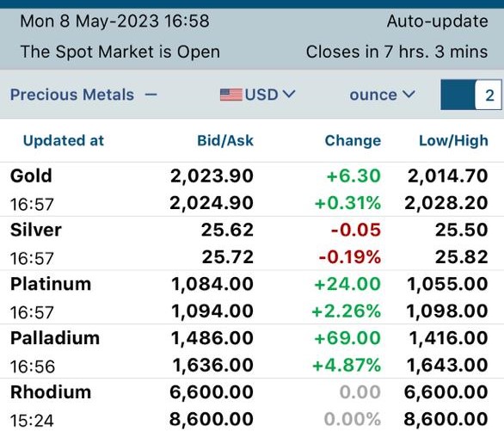Open the ounce unit dropdown
504x431 pixels.
point(383,95)
